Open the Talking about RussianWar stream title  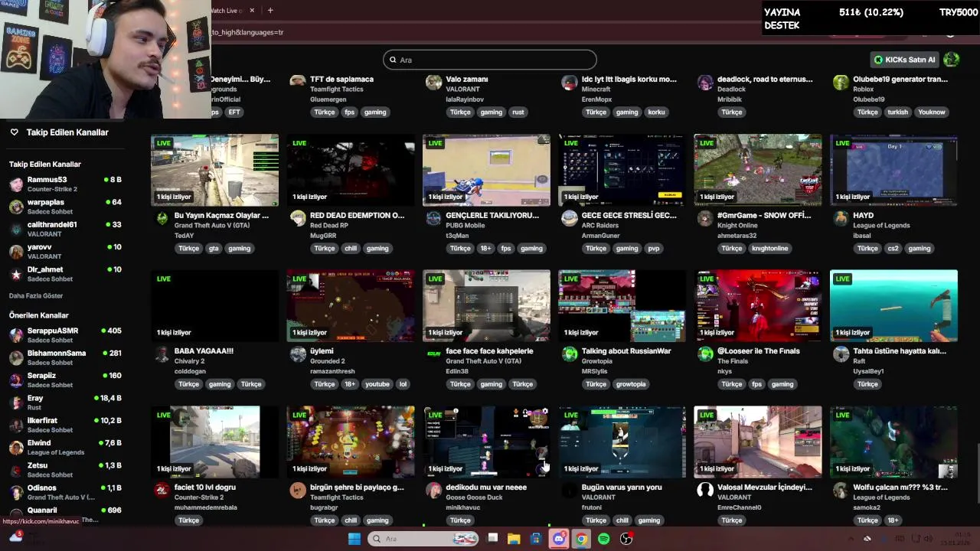click(626, 351)
